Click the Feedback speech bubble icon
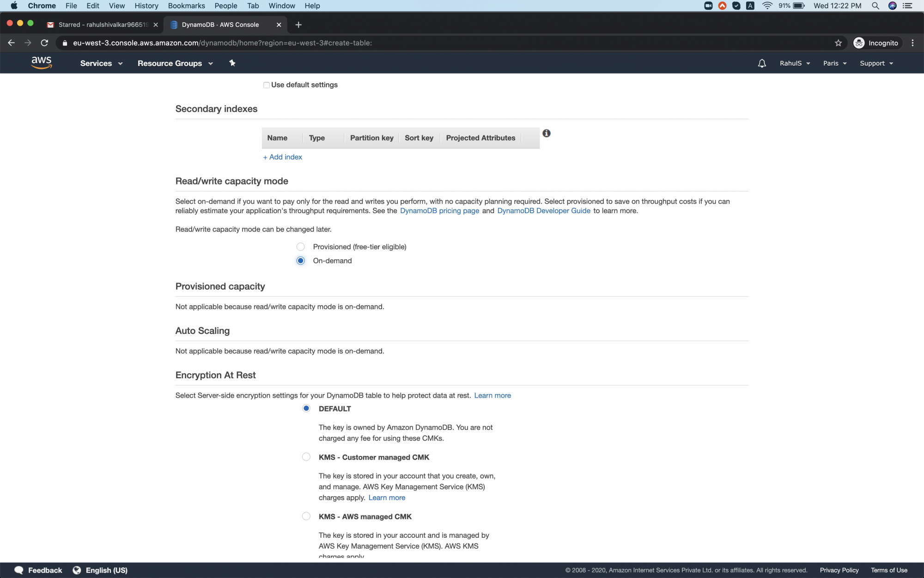 coord(18,570)
